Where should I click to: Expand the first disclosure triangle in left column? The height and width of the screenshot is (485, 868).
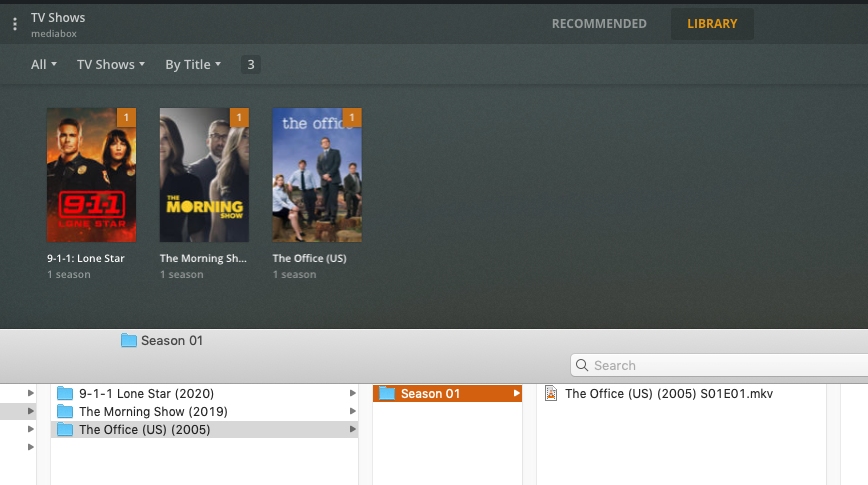(x=31, y=393)
